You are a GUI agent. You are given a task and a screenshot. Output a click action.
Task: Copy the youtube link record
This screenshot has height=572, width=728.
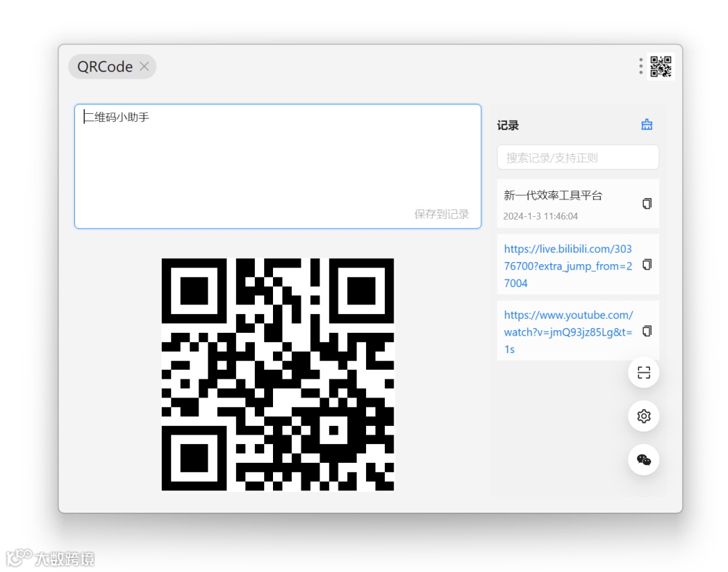646,331
